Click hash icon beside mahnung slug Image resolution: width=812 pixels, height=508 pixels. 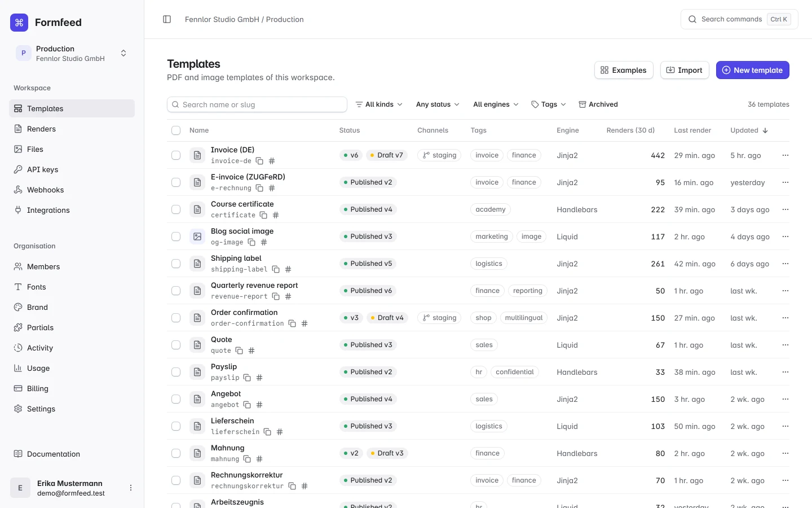coord(259,459)
